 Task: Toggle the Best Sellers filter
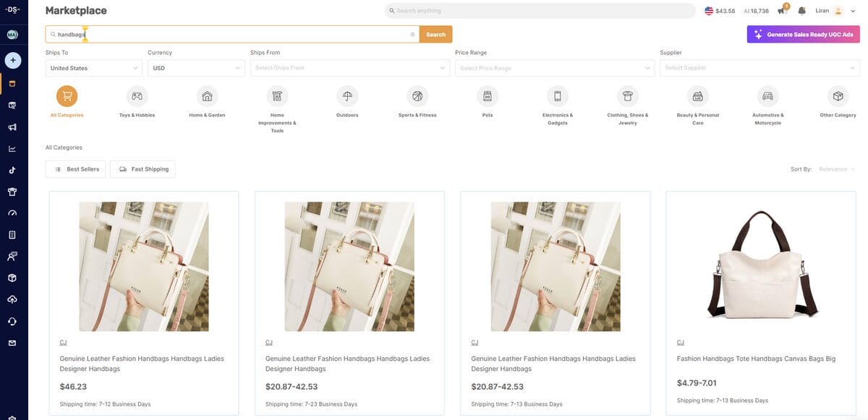click(76, 169)
